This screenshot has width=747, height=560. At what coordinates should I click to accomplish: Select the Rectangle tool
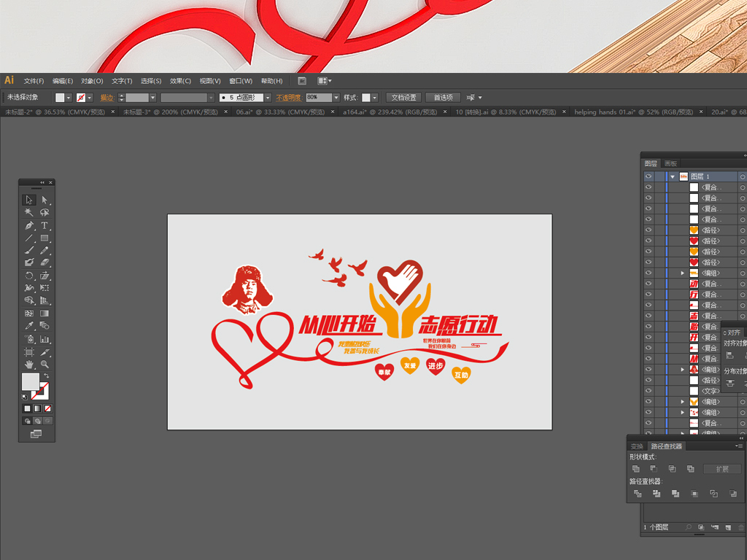coord(44,238)
